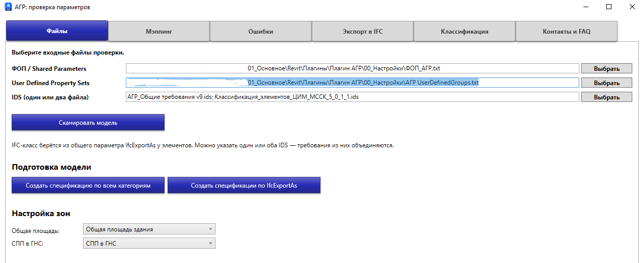Maximize the АГР window
Screen dimensions: 644x263
[609, 7]
